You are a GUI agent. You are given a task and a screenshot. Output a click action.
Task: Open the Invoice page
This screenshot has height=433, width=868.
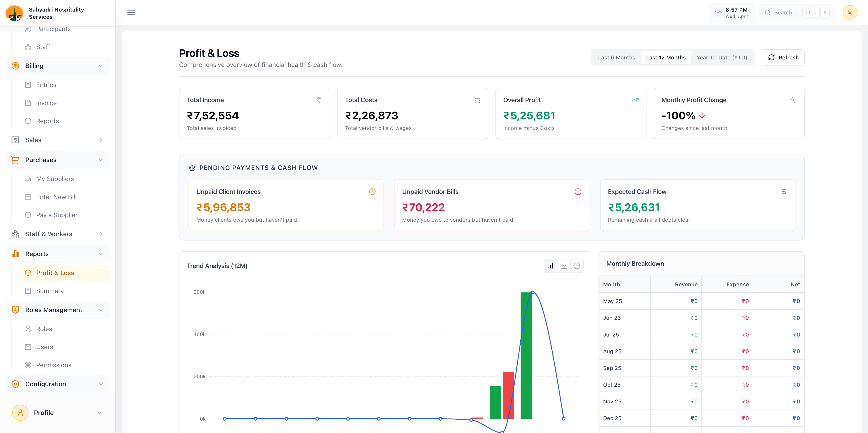click(64, 103)
